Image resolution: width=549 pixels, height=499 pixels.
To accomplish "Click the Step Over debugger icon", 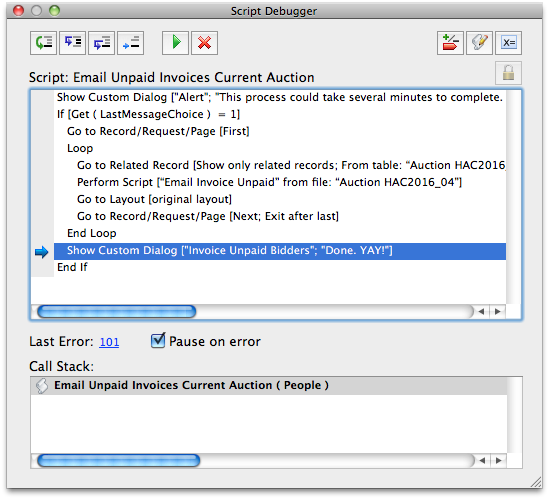I will pyautogui.click(x=43, y=43).
